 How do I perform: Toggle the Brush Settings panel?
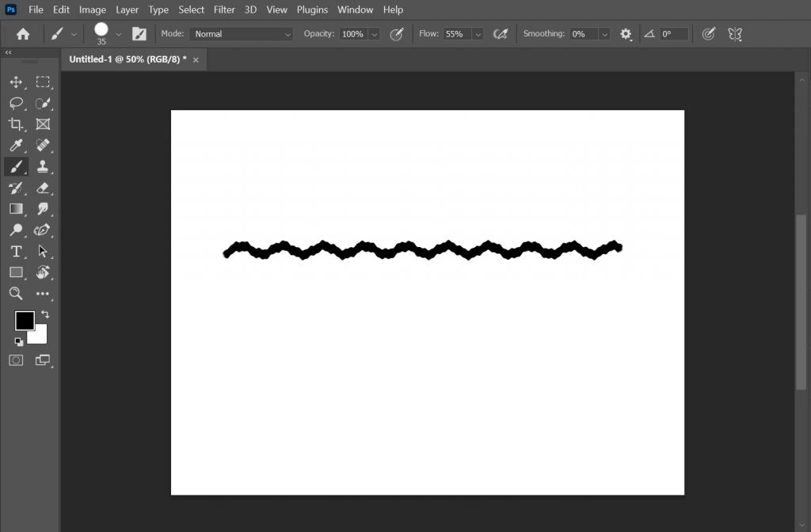click(139, 33)
